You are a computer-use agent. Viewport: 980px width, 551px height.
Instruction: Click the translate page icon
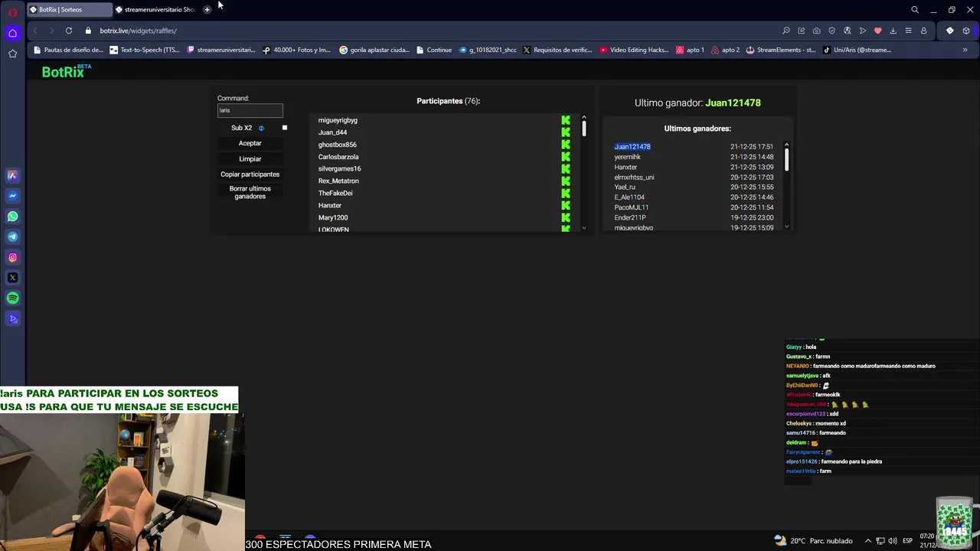tap(848, 31)
